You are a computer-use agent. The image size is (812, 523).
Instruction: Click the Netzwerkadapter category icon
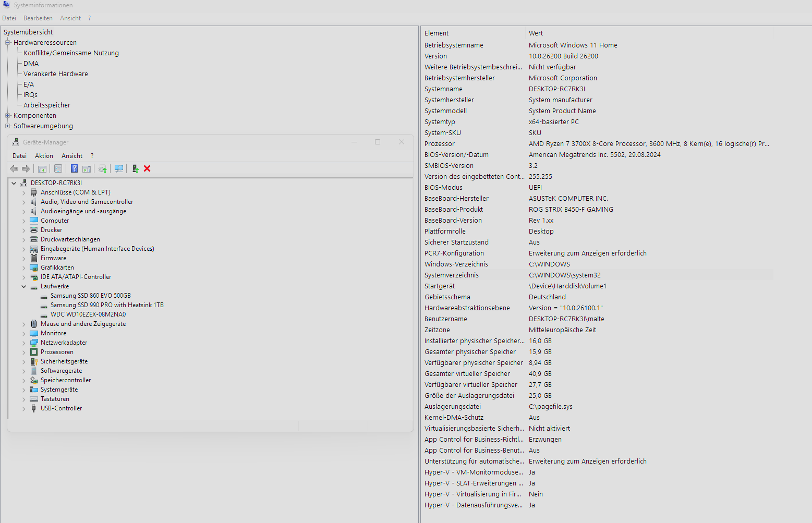point(34,343)
